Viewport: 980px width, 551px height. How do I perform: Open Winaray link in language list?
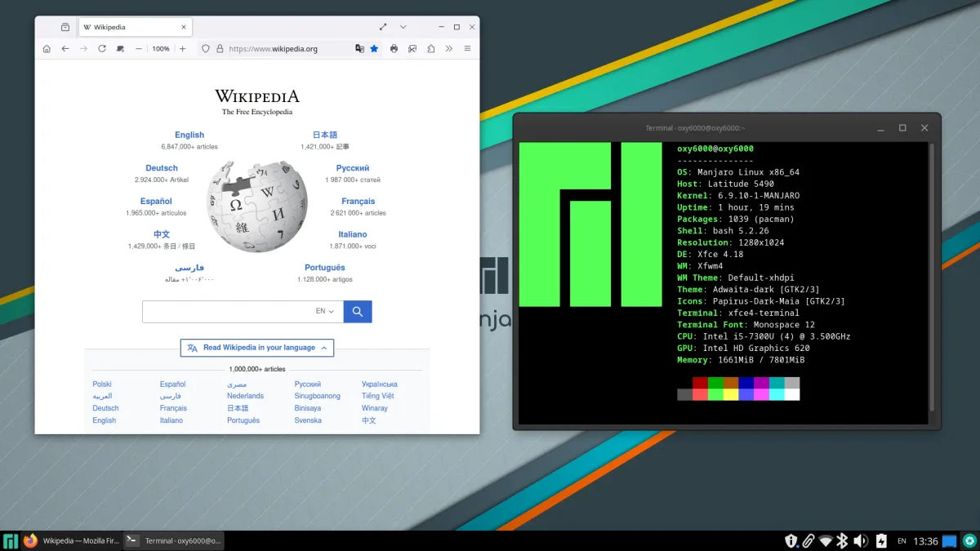click(x=375, y=408)
